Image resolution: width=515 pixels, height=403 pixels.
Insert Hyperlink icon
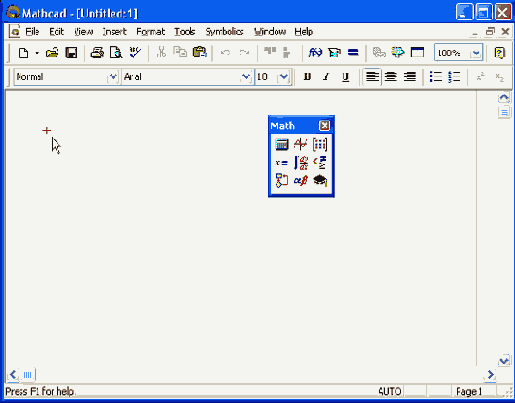click(379, 52)
